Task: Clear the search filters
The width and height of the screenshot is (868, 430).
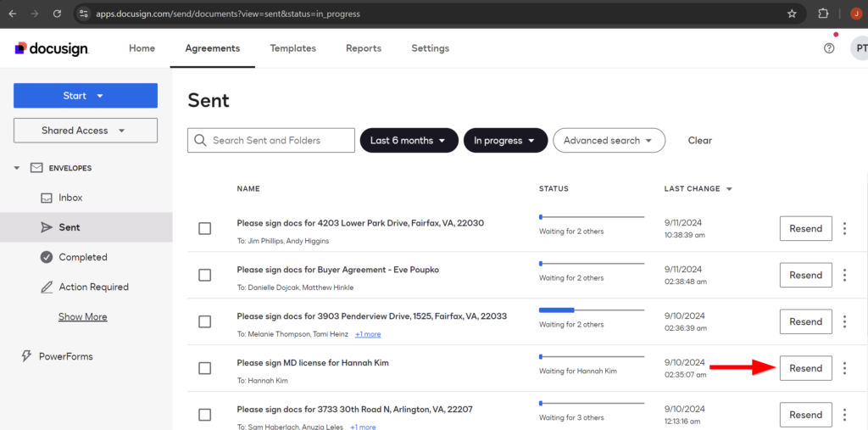Action: (699, 140)
